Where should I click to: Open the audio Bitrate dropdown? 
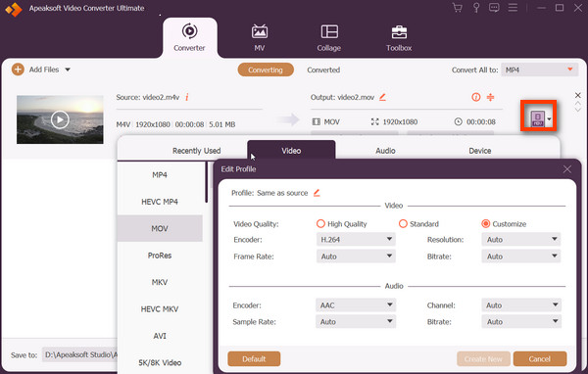click(521, 321)
